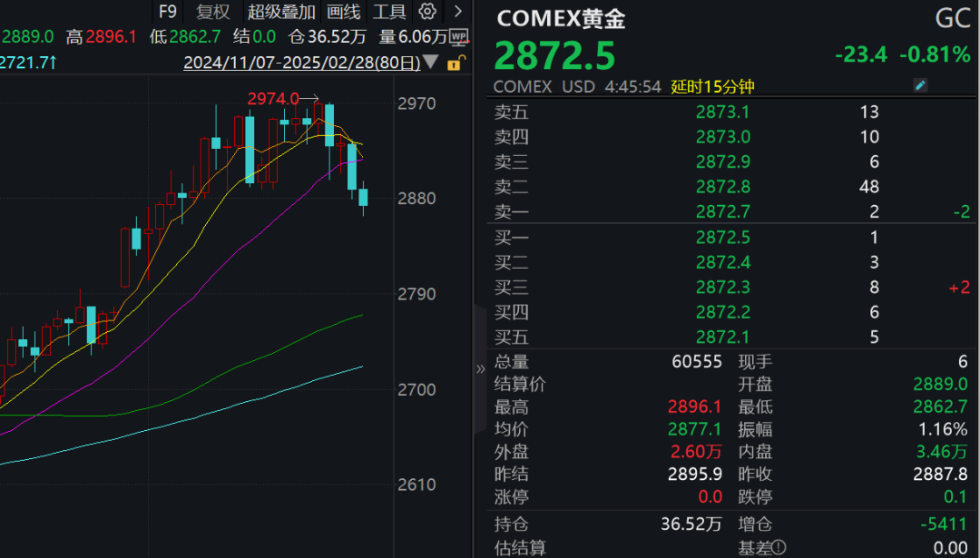Select 卖三 ask price 2872.9
This screenshot has height=558, width=980.
point(722,162)
